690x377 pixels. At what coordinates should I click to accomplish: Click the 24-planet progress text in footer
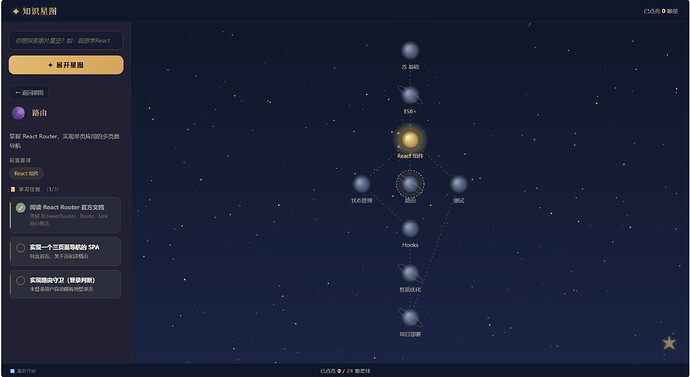pos(345,371)
